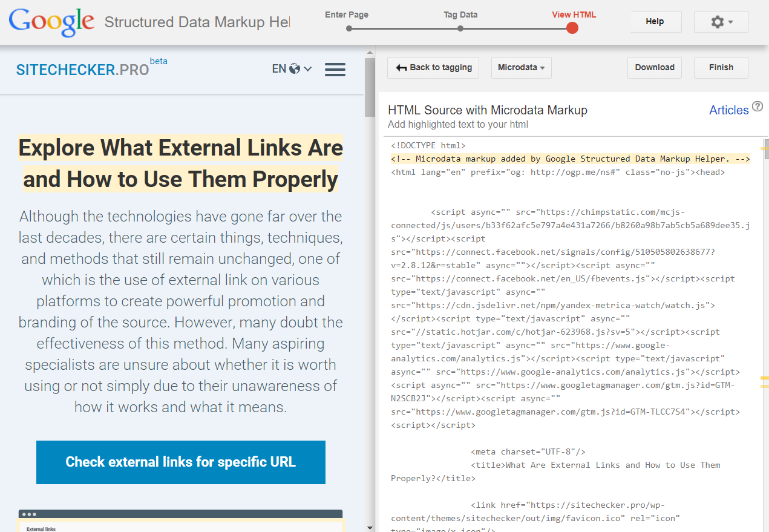The width and height of the screenshot is (769, 532).
Task: Click the HTML Source with Microdata Markup title
Action: pos(488,110)
